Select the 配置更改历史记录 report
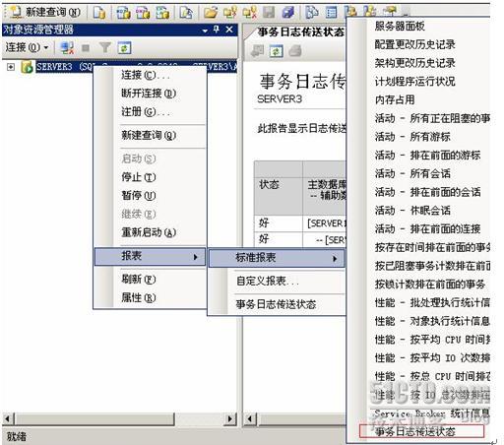The height and width of the screenshot is (445, 504). [x=415, y=44]
